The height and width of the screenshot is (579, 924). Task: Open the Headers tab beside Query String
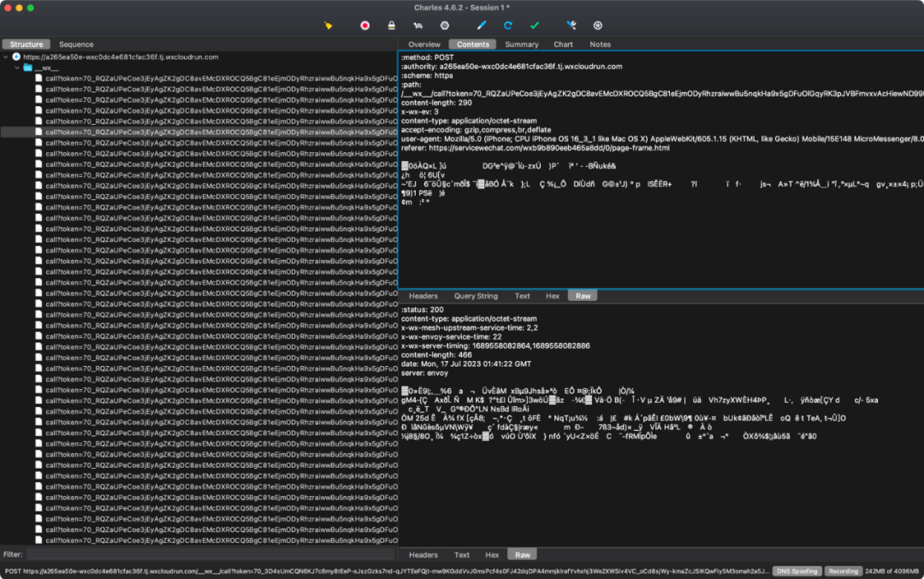click(x=423, y=296)
